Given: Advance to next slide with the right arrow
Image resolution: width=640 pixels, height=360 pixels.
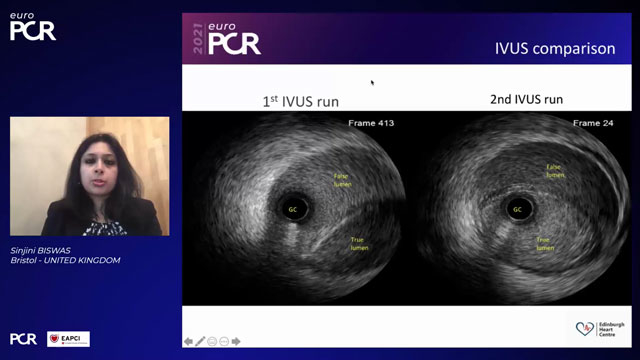Looking at the screenshot, I should point(236,341).
